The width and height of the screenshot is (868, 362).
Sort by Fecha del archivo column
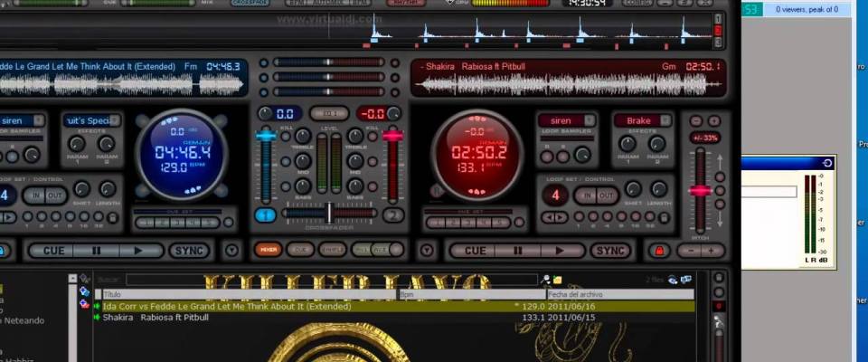620,294
